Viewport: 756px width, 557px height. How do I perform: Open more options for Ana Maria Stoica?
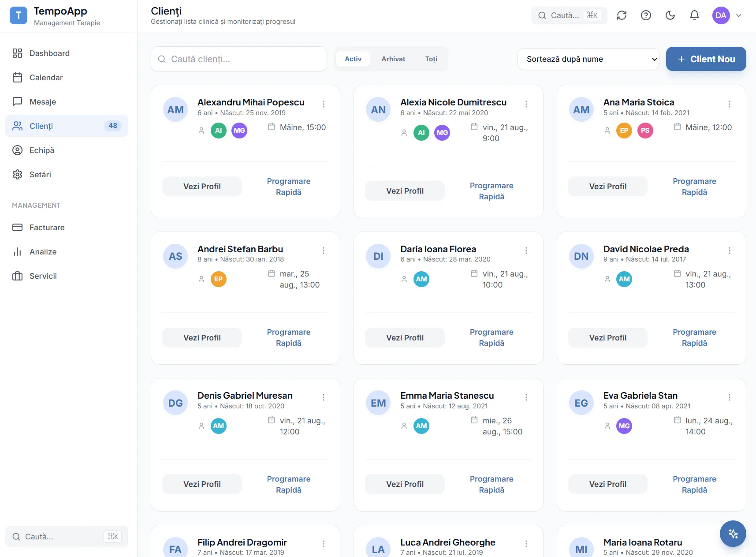730,104
